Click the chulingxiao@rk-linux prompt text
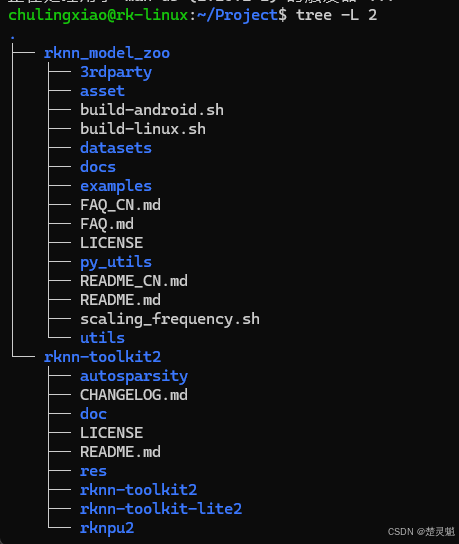 click(98, 15)
